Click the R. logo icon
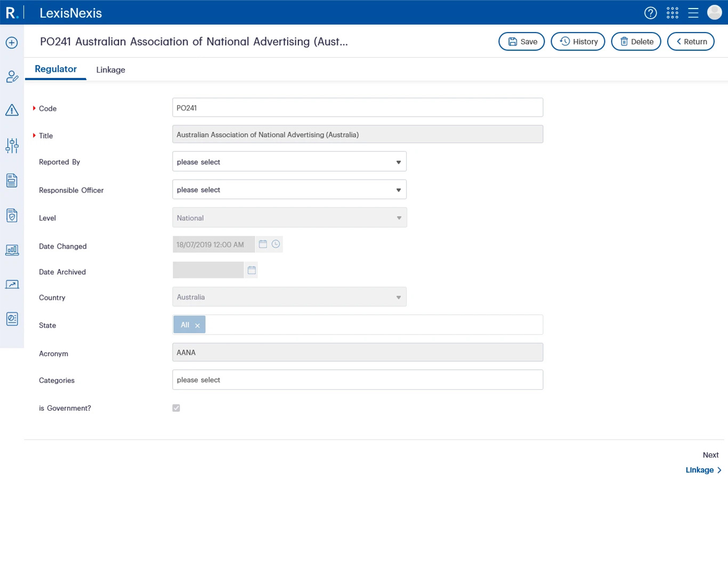The width and height of the screenshot is (728, 583). point(12,13)
